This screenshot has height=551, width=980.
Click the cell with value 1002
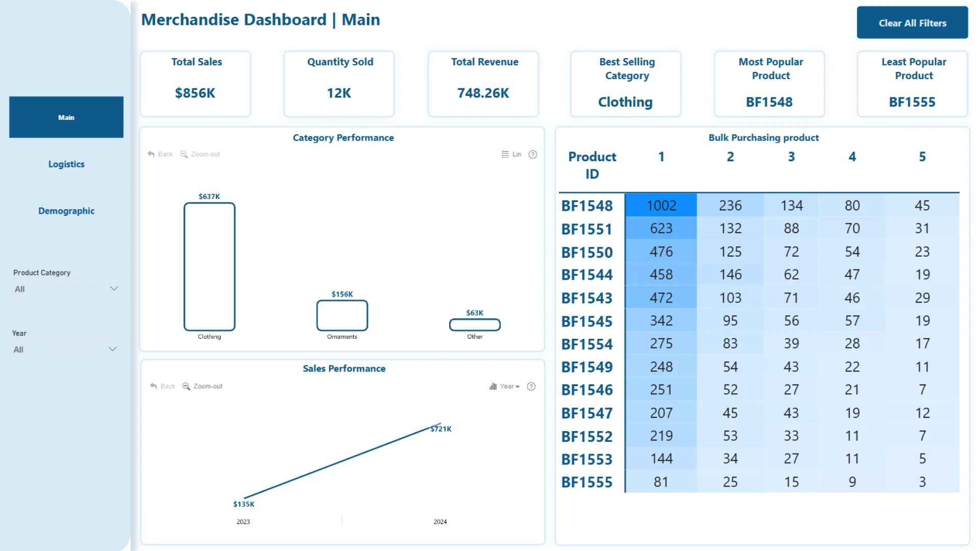point(661,206)
